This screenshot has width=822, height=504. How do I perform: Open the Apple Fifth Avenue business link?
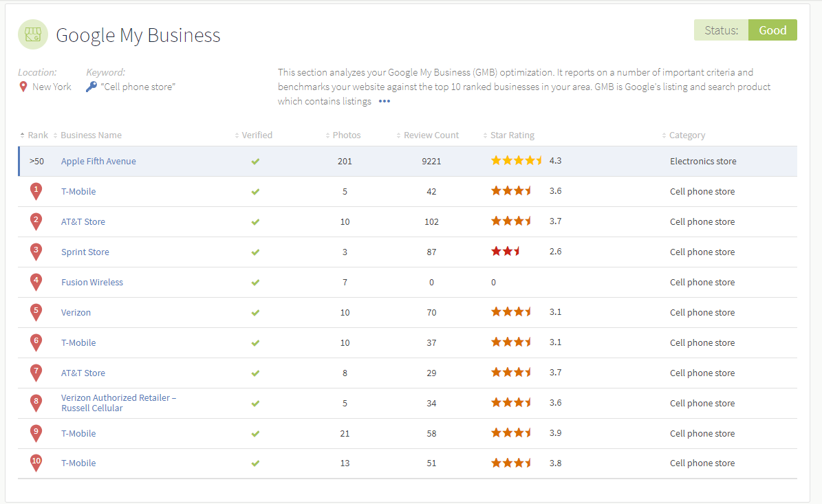tap(98, 162)
